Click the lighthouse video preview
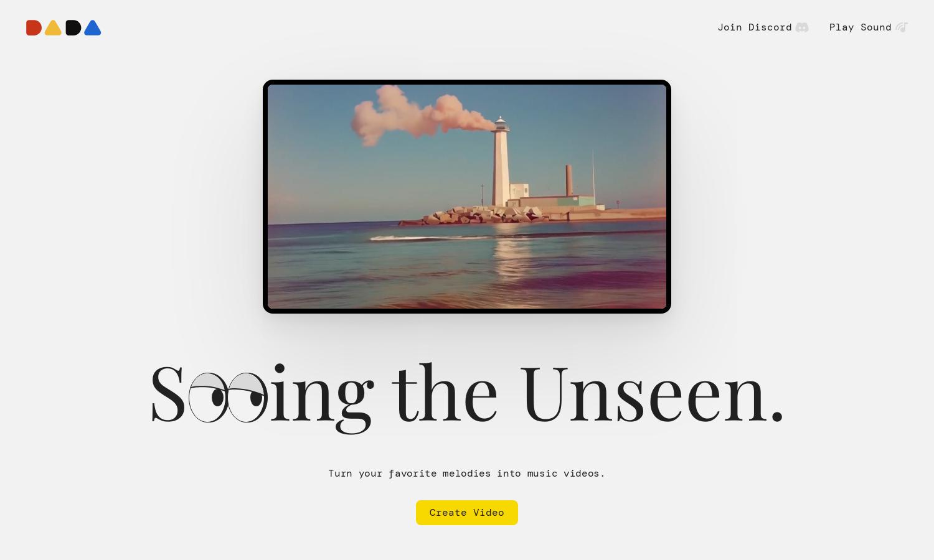The image size is (934, 560). click(x=467, y=197)
